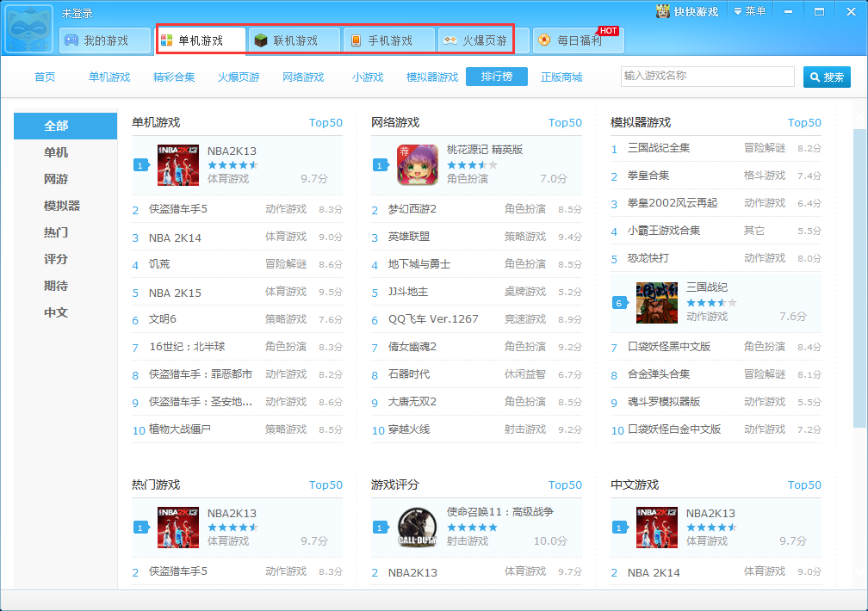
Task: Click the gamepad icon on 我的游戏
Action: pos(71,40)
